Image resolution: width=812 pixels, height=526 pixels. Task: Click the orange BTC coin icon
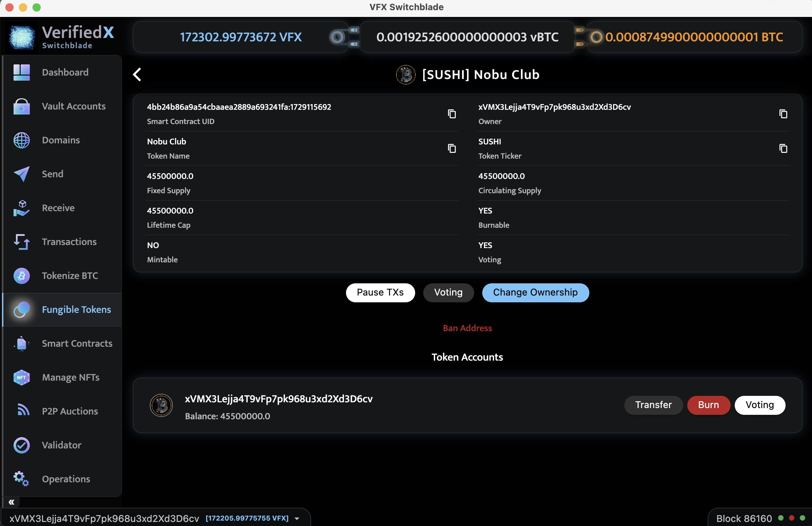click(x=596, y=37)
